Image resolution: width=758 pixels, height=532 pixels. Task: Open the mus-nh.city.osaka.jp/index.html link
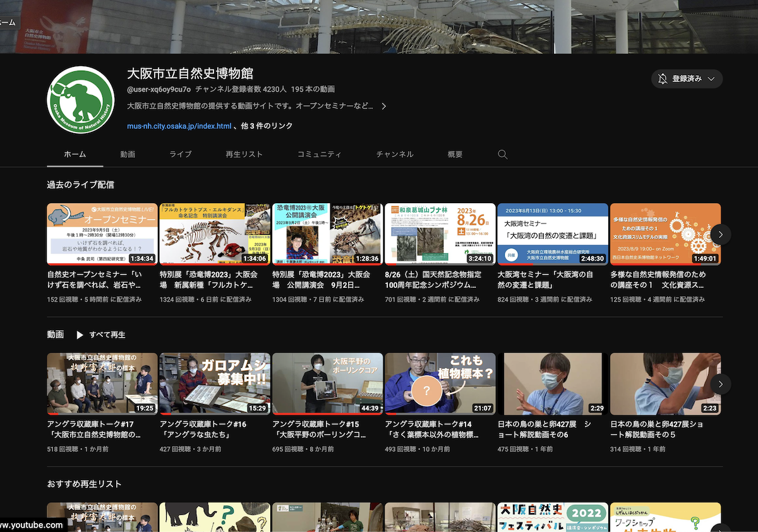point(179,126)
